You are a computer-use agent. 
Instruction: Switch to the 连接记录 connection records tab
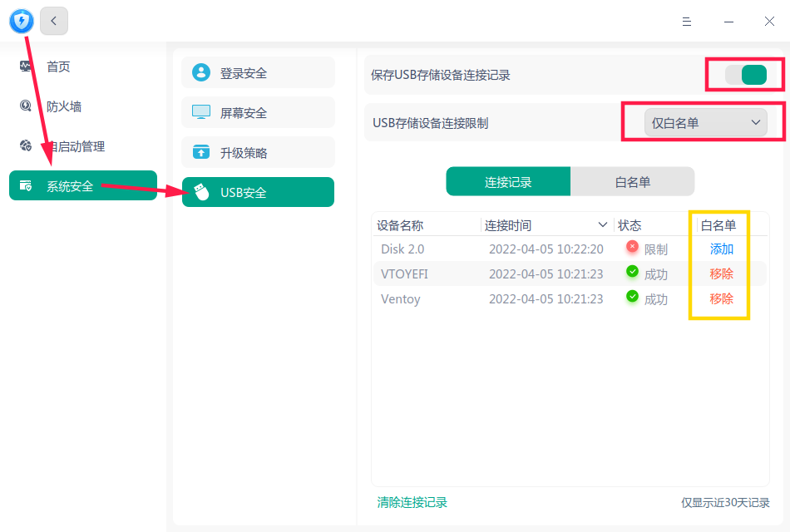(x=508, y=181)
